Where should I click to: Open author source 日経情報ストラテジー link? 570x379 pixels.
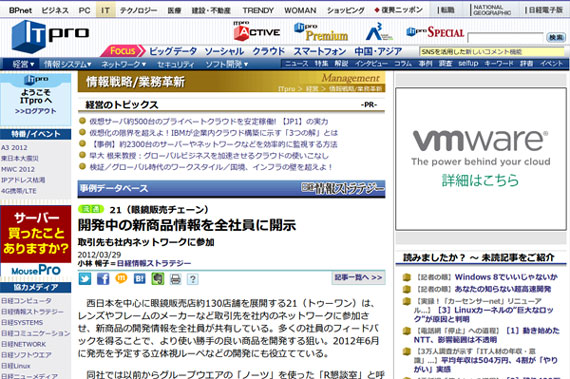pos(154,263)
